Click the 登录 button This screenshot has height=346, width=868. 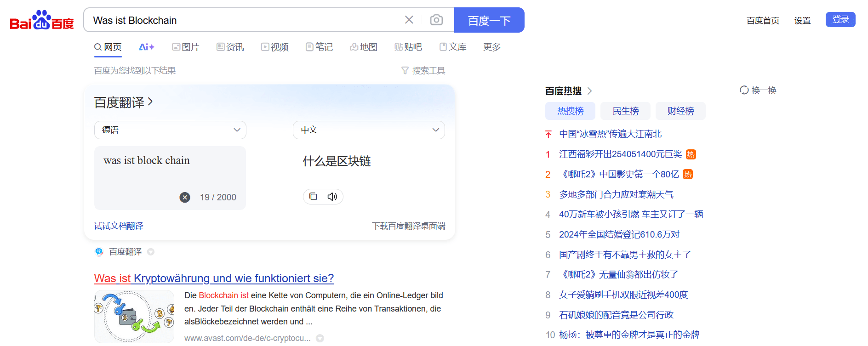840,19
